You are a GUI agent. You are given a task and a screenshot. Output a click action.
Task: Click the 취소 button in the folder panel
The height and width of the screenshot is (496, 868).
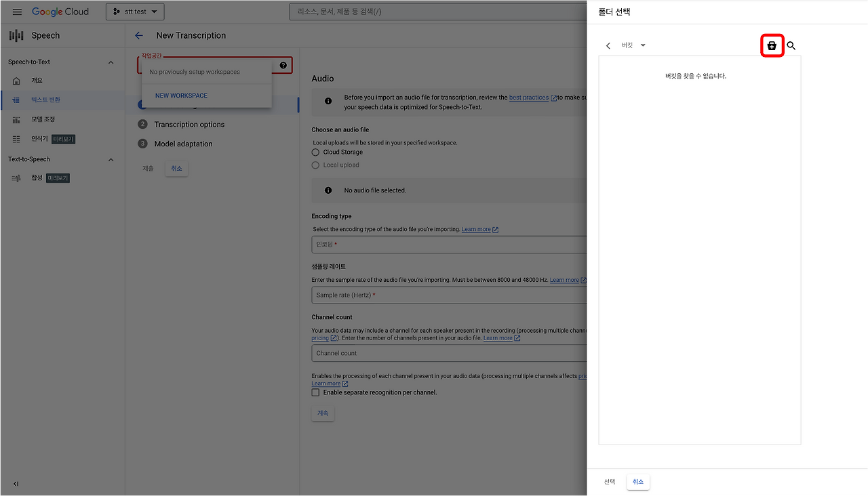click(x=637, y=481)
